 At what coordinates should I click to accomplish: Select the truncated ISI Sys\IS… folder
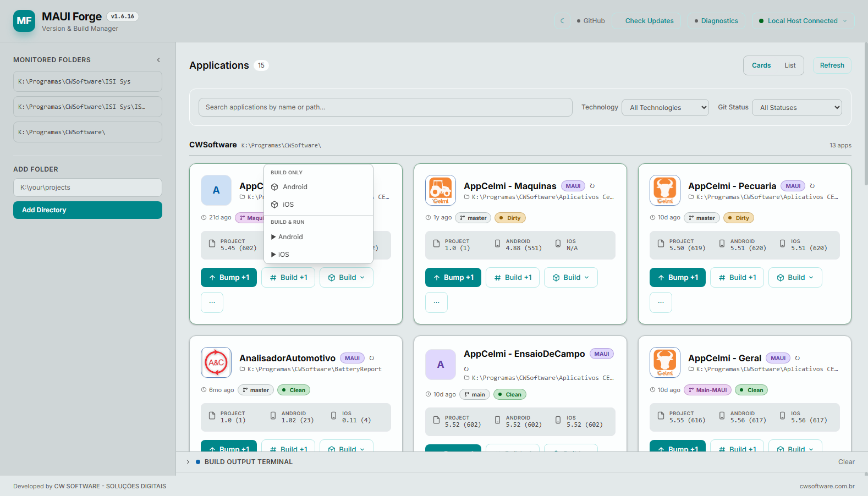(x=87, y=107)
